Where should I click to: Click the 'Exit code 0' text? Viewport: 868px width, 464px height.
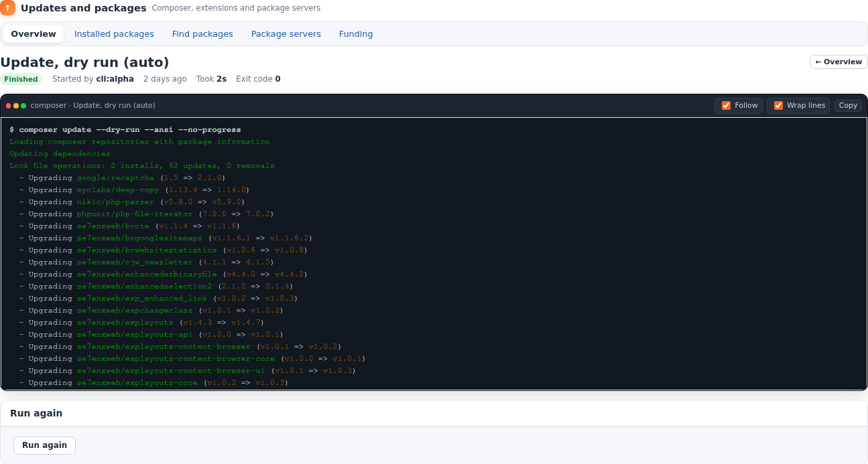tap(258, 79)
